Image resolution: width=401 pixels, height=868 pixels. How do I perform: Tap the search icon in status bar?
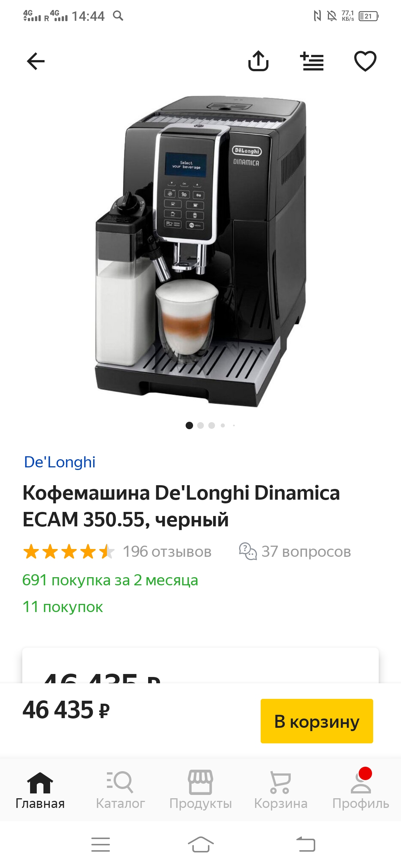click(118, 16)
